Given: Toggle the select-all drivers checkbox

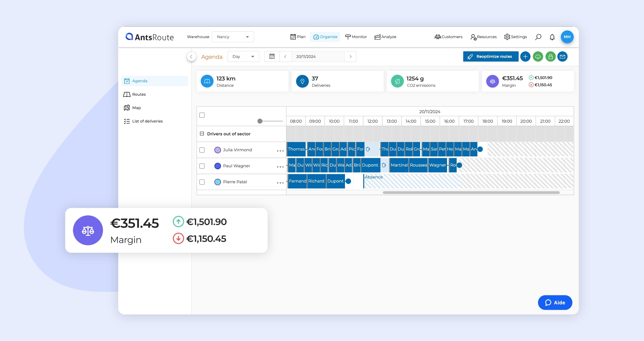Looking at the screenshot, I should 202,115.
